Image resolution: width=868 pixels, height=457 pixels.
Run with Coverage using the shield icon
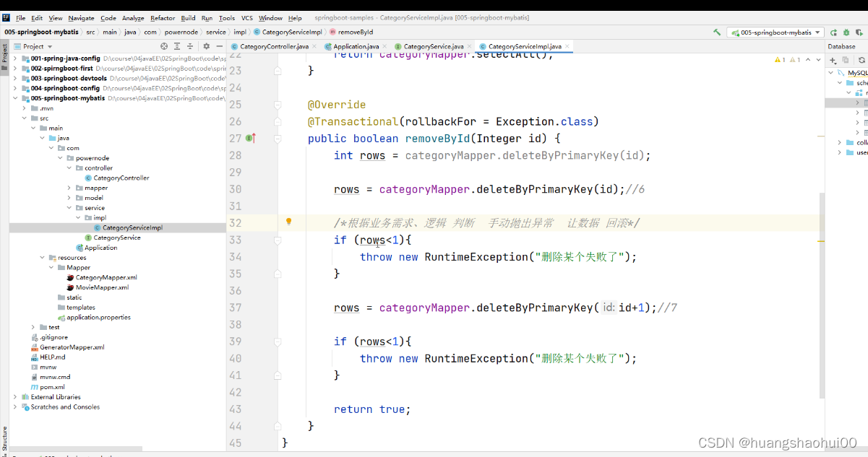pos(859,32)
